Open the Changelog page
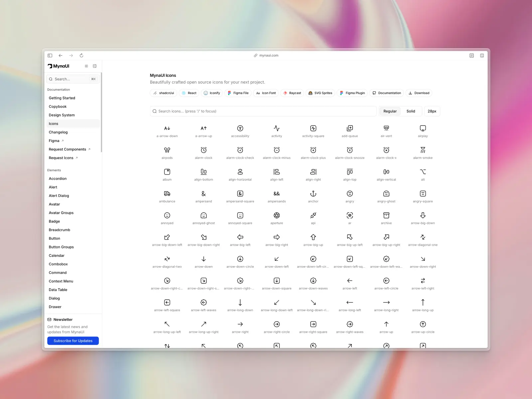Image resolution: width=532 pixels, height=399 pixels. [x=73, y=132]
